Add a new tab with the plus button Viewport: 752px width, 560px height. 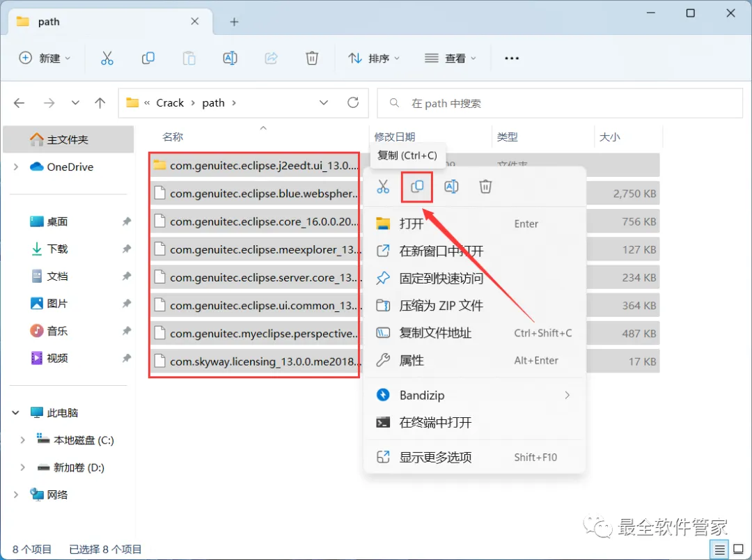[234, 22]
